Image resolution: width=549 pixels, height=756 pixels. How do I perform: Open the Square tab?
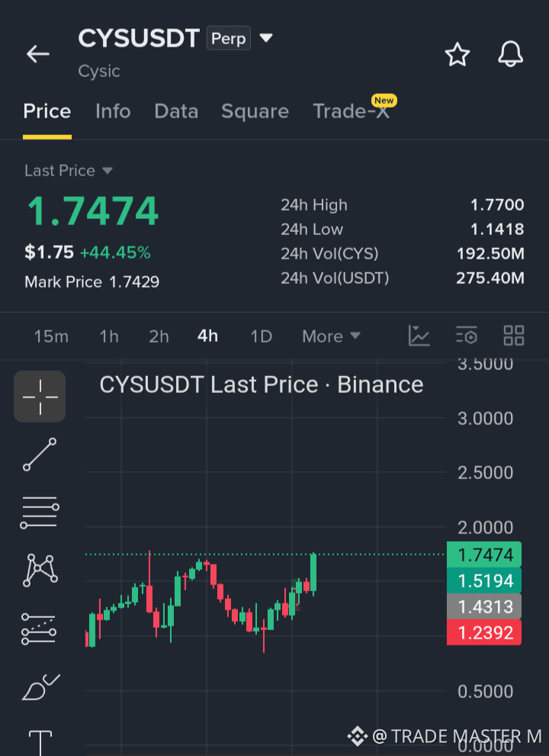tap(255, 111)
